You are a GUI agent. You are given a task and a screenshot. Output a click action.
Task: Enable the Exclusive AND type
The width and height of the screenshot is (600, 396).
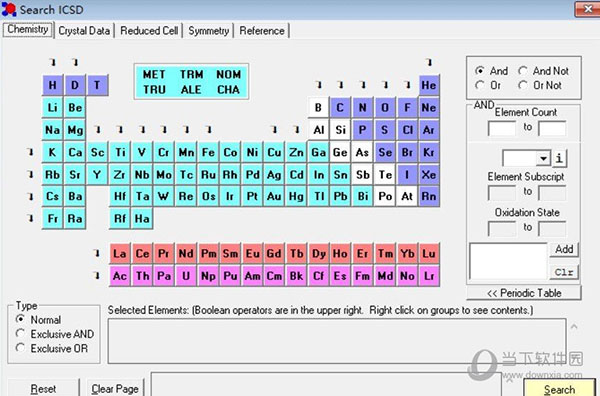(55, 334)
